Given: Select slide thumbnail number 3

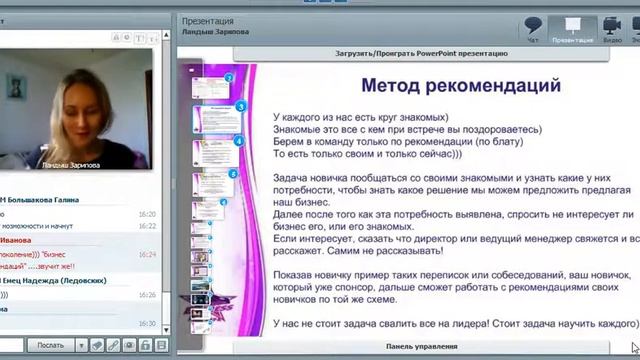Looking at the screenshot, I should point(217,118).
